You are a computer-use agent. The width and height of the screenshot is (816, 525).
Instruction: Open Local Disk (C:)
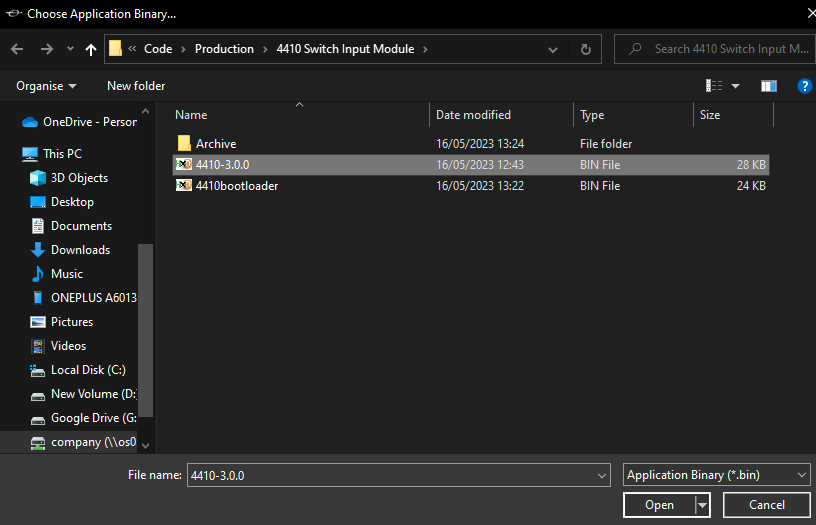point(78,370)
